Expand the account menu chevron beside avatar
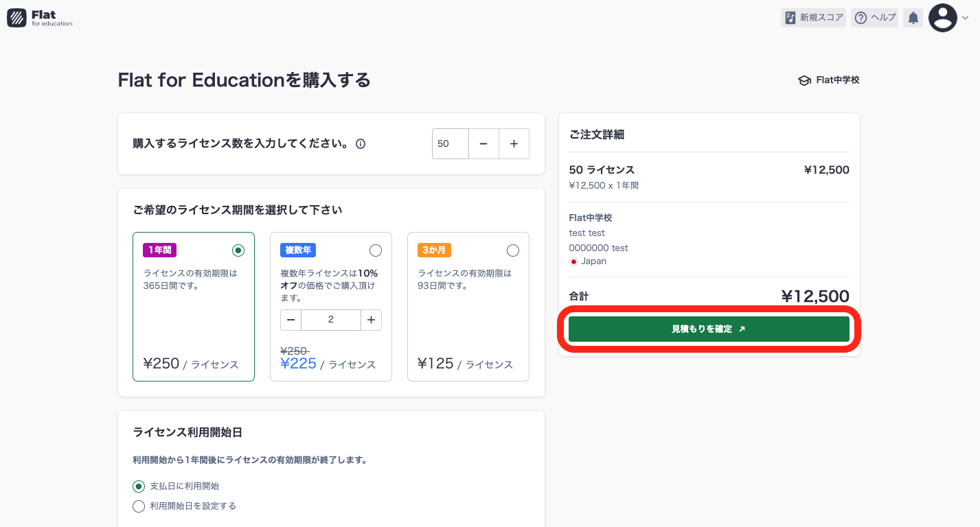The height and width of the screenshot is (527, 980). pos(966,18)
